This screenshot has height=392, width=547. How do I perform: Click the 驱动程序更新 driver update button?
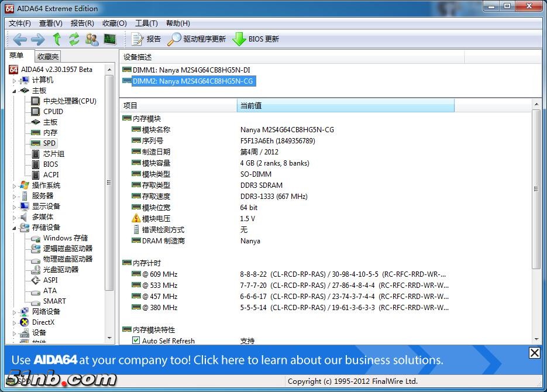[x=197, y=39]
